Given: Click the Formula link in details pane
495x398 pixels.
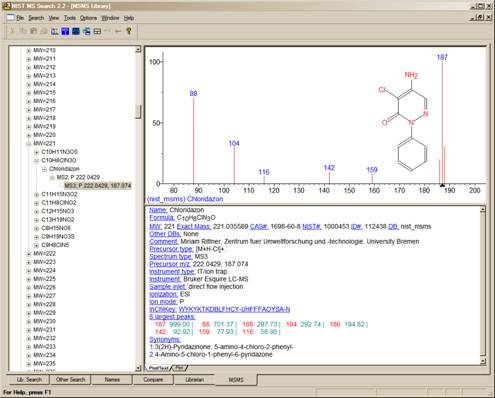Looking at the screenshot, I should coord(162,218).
